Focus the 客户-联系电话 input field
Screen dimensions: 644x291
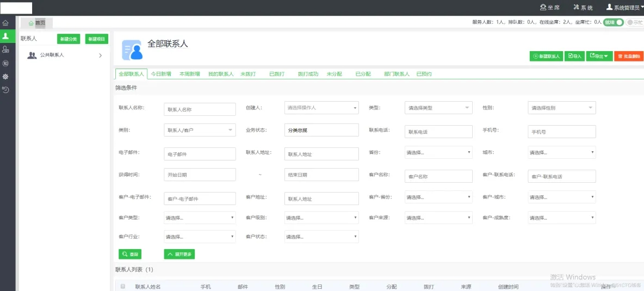coord(562,176)
